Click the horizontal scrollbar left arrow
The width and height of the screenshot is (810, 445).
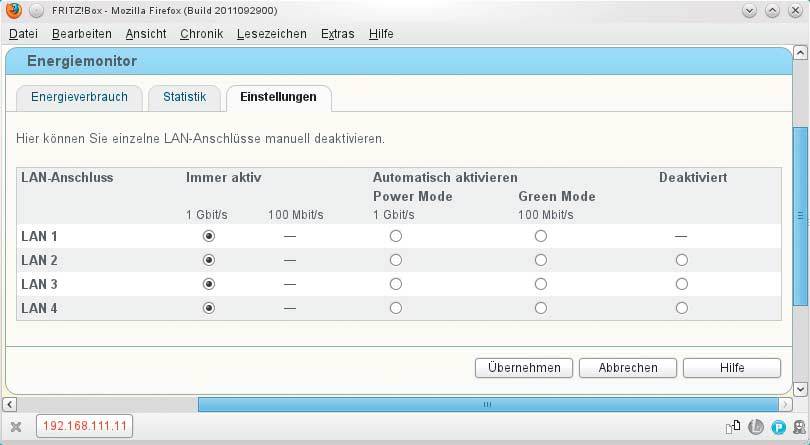click(x=9, y=404)
